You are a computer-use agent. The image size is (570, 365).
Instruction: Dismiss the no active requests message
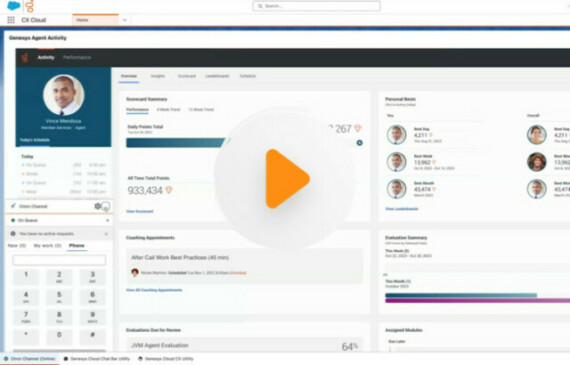pos(106,234)
